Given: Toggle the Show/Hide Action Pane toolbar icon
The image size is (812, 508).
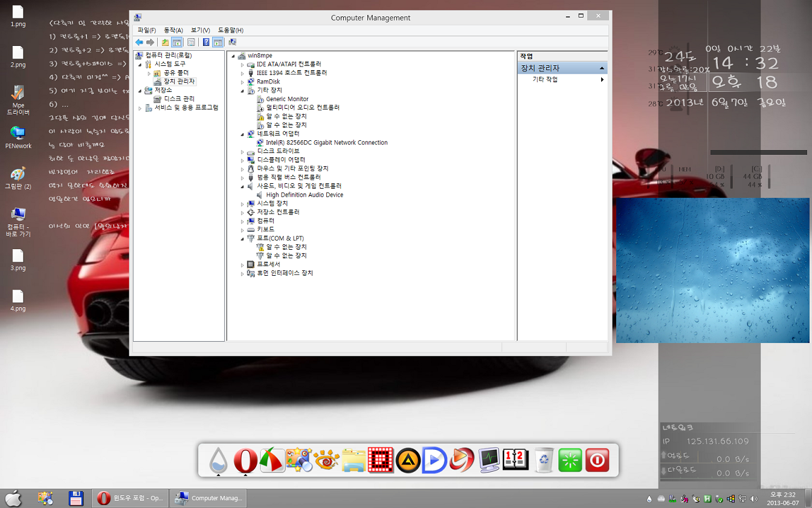Looking at the screenshot, I should click(217, 42).
